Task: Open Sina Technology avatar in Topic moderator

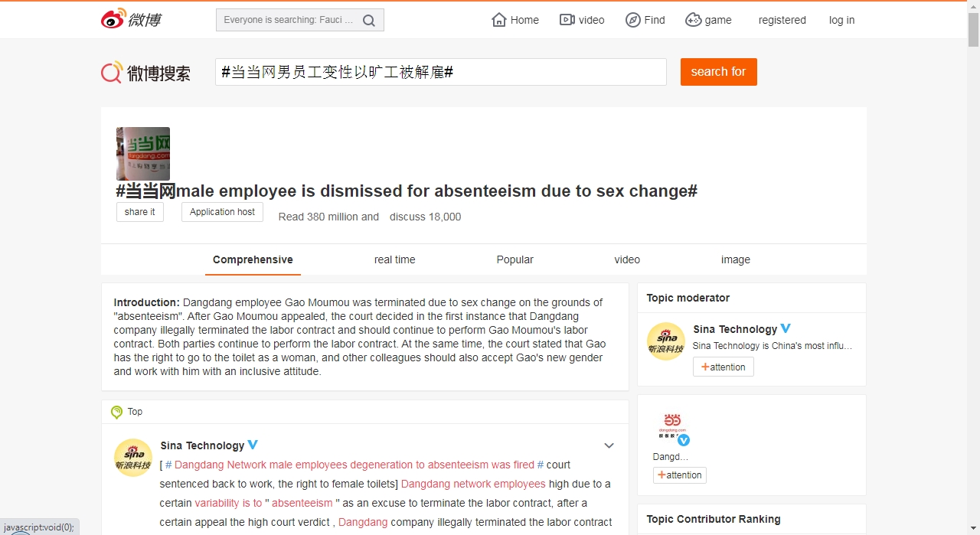Action: (666, 341)
